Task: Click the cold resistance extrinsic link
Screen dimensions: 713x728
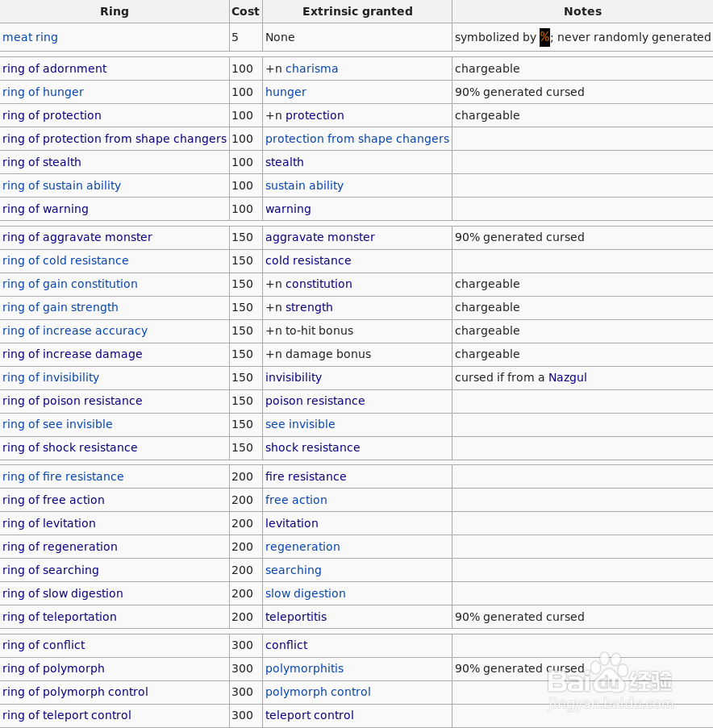Action: click(x=308, y=260)
